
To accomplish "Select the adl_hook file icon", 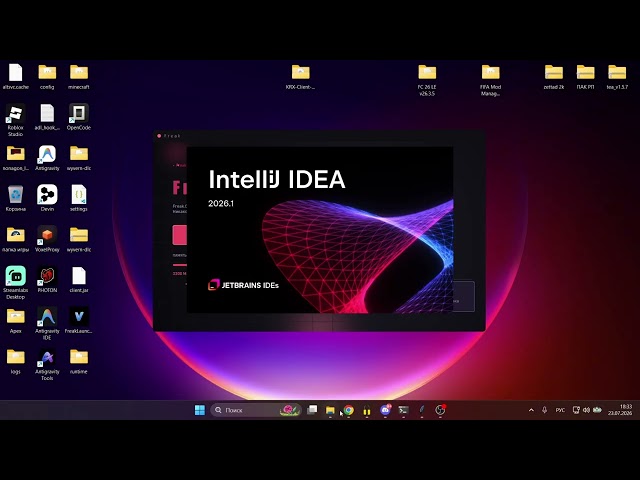I will (47, 117).
